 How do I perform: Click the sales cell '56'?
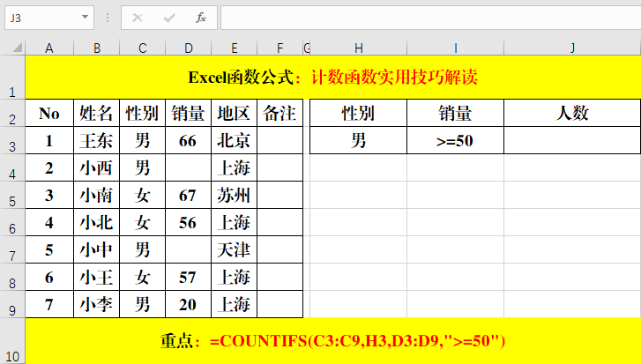tap(188, 222)
